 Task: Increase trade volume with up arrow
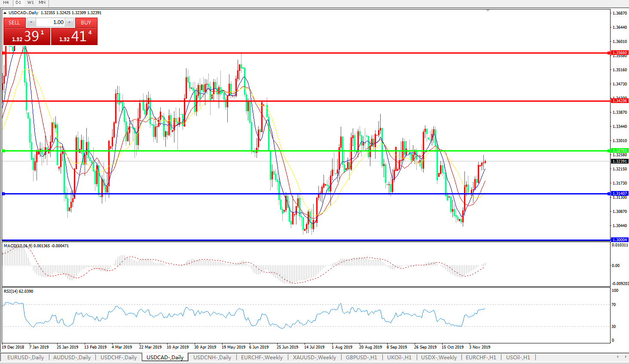coord(70,22)
